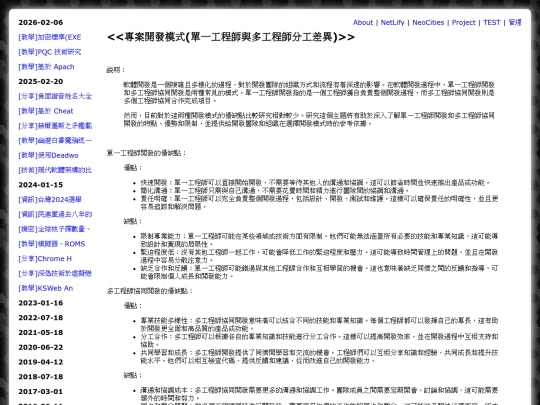The height and width of the screenshot is (405, 540).
Task: Open the [教學]使用Deadwo article link
Action: click(x=48, y=155)
